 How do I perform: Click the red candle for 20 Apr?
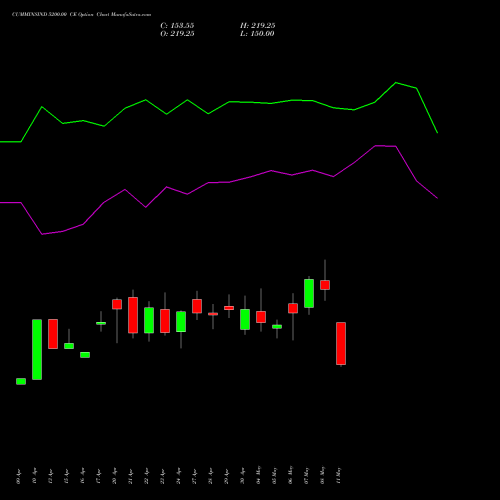point(117,304)
